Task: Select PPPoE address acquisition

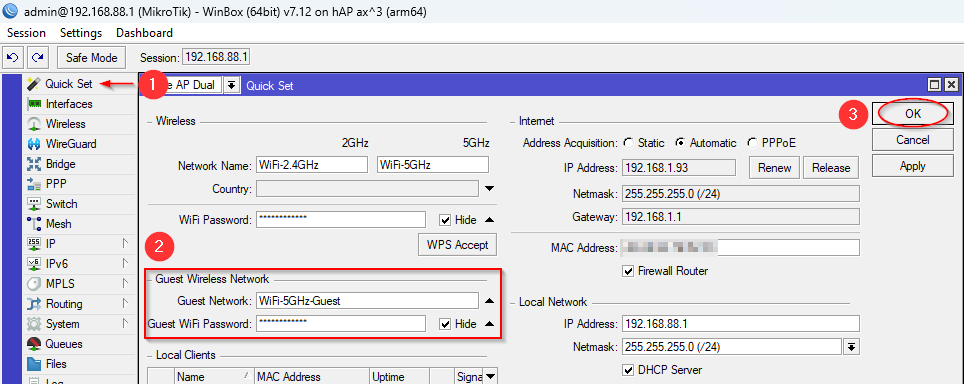Action: 752,143
